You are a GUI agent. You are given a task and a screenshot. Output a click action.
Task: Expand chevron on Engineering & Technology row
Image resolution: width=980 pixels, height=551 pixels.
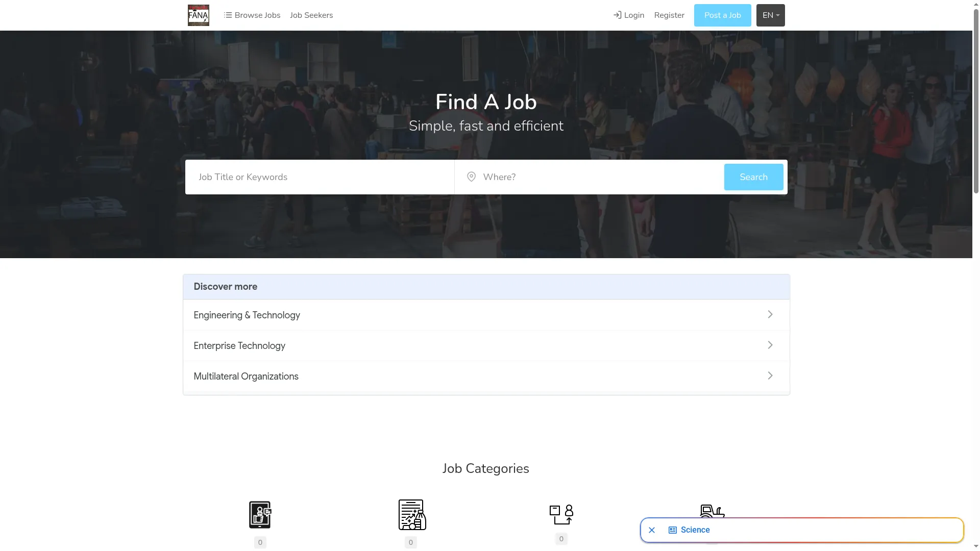[x=770, y=315]
